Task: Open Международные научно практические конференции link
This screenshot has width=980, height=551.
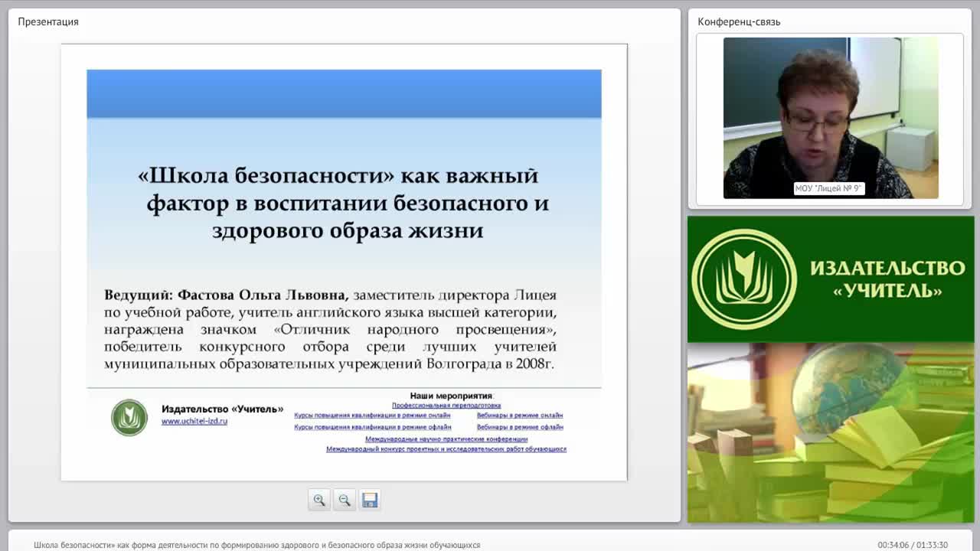Action: pyautogui.click(x=446, y=439)
